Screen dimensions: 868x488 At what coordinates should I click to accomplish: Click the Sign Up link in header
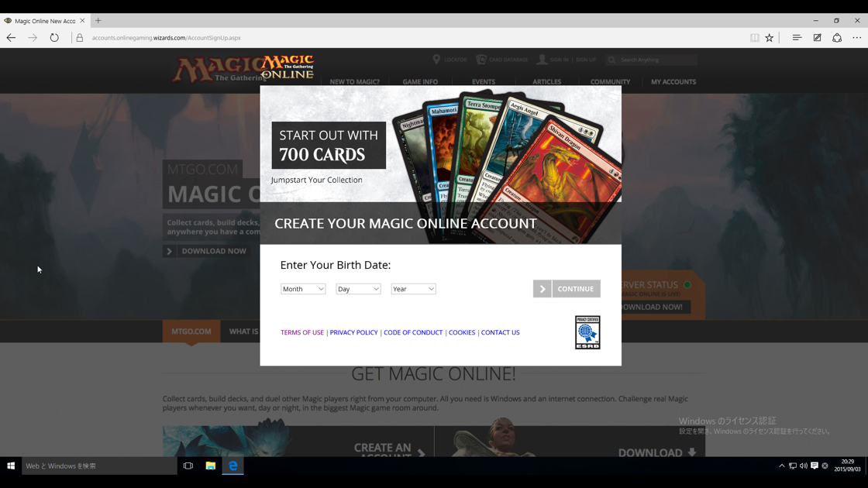(x=586, y=60)
